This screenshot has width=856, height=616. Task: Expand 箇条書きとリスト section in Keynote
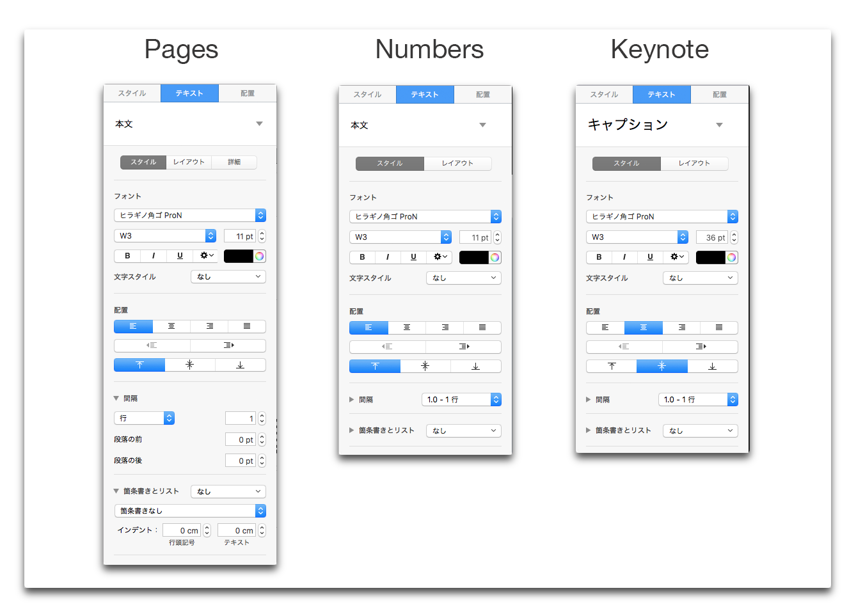point(589,430)
